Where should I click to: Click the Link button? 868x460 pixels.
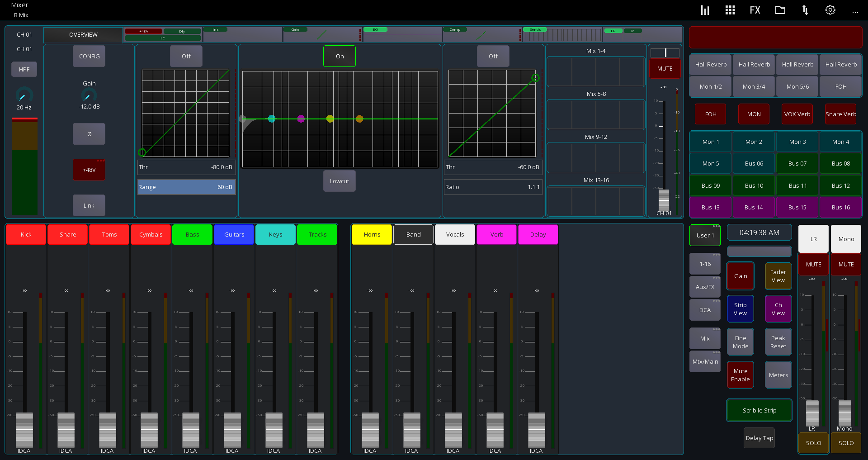point(89,205)
